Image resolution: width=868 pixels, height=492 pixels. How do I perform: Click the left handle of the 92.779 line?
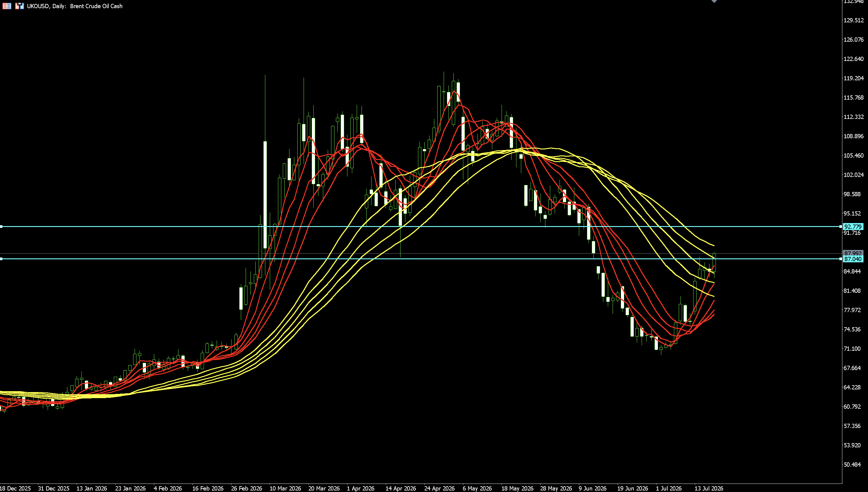point(1,227)
